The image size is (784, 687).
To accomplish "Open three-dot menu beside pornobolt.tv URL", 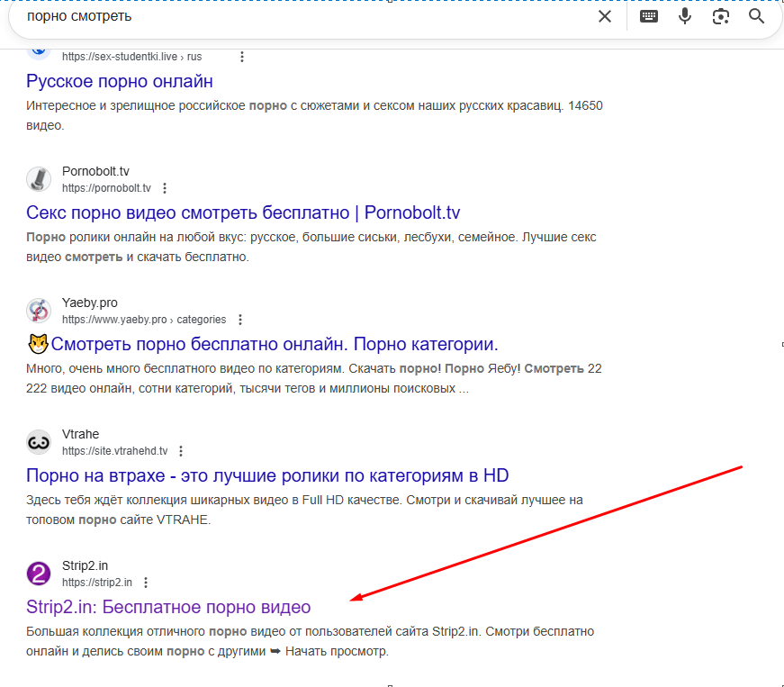I will [165, 188].
